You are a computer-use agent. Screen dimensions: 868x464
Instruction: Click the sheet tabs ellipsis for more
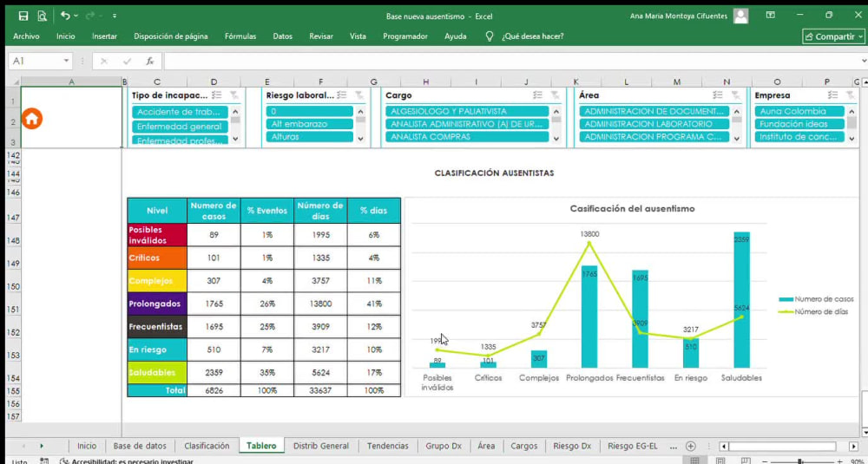[x=673, y=446]
